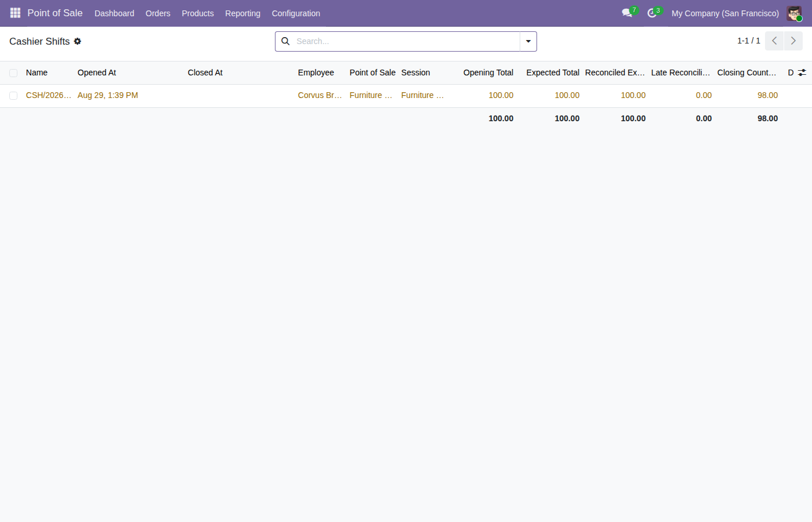Tick the CSH/2026 row checkbox
The height and width of the screenshot is (522, 812).
13,96
